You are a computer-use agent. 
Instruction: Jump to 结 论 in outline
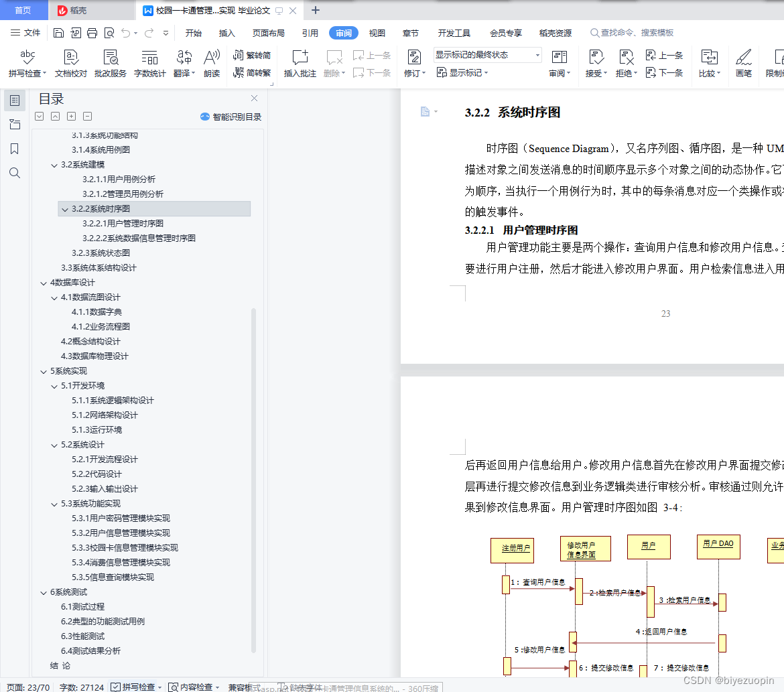pyautogui.click(x=60, y=666)
